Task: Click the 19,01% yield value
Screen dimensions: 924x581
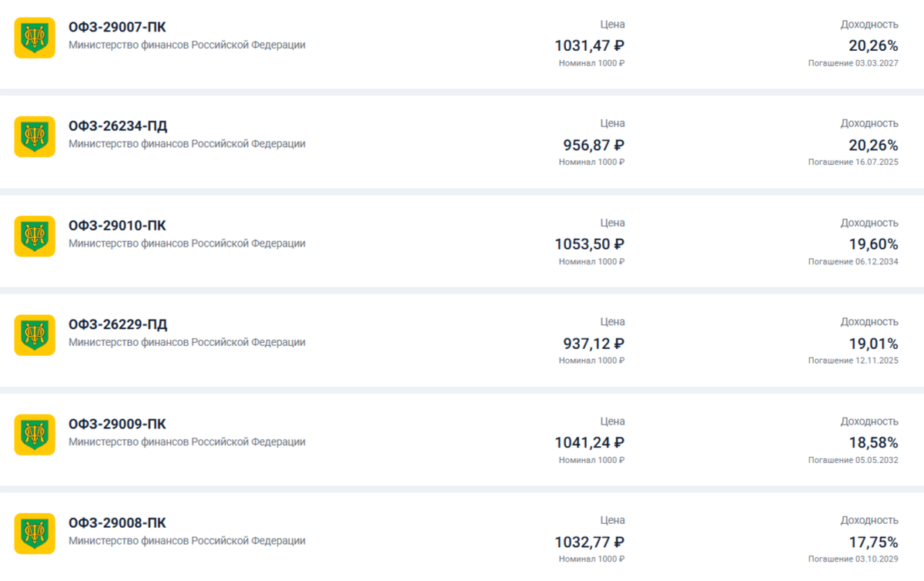Action: (x=873, y=344)
